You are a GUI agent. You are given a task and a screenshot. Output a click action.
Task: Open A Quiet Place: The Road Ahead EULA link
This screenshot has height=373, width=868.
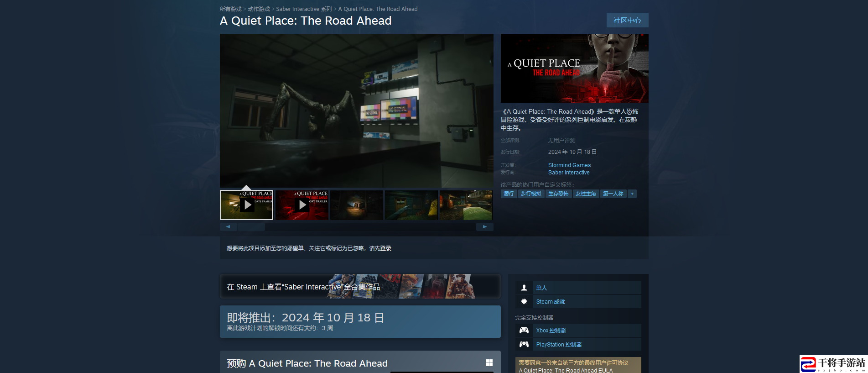point(566,370)
